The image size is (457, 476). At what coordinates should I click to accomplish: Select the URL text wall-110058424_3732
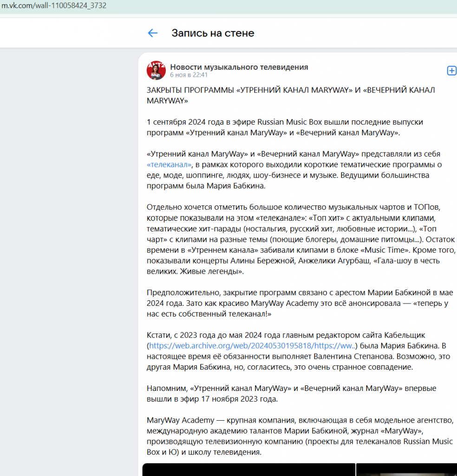(72, 7)
